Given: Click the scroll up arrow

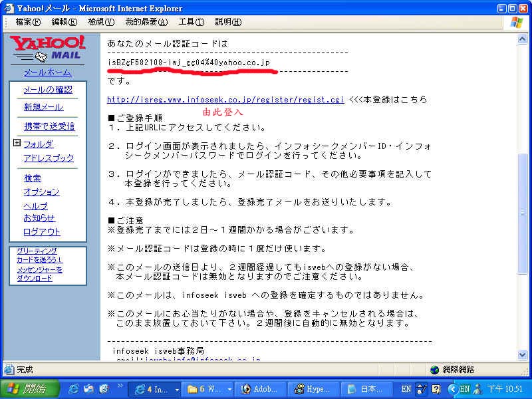Looking at the screenshot, I should click(x=523, y=39).
